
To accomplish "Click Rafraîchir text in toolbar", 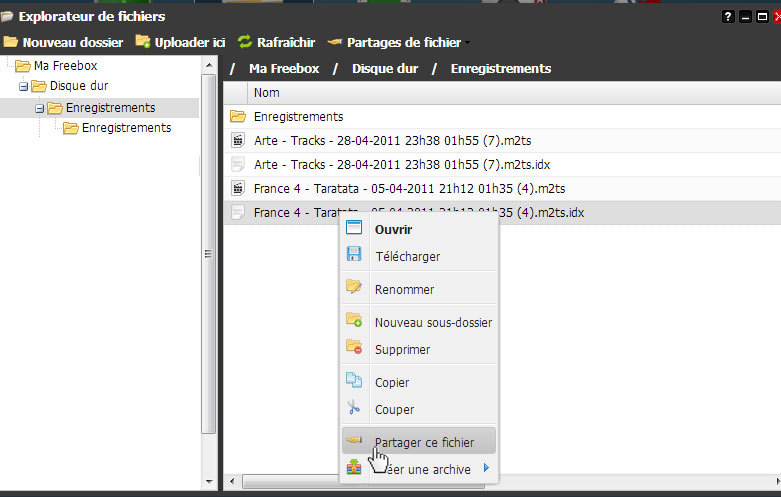I will [x=286, y=42].
